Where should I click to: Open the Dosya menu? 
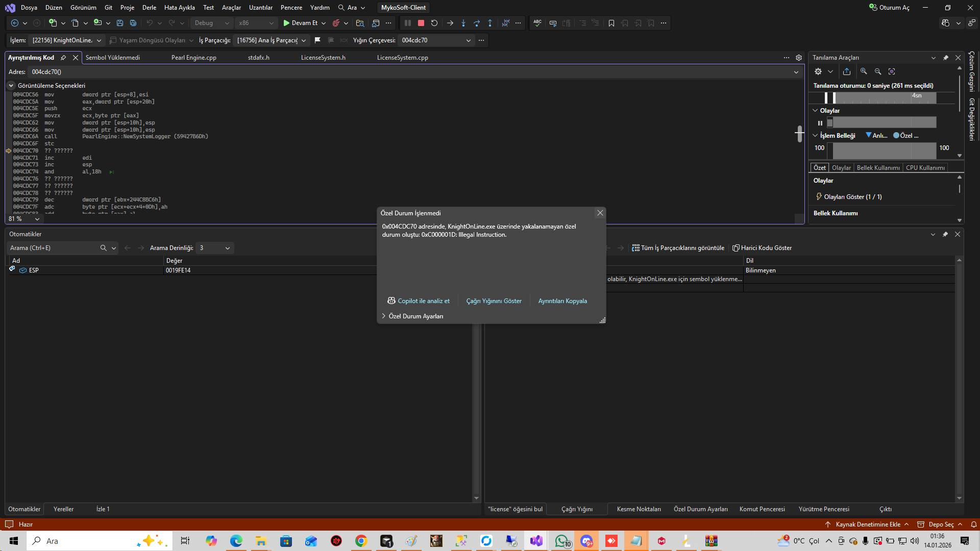tap(29, 8)
